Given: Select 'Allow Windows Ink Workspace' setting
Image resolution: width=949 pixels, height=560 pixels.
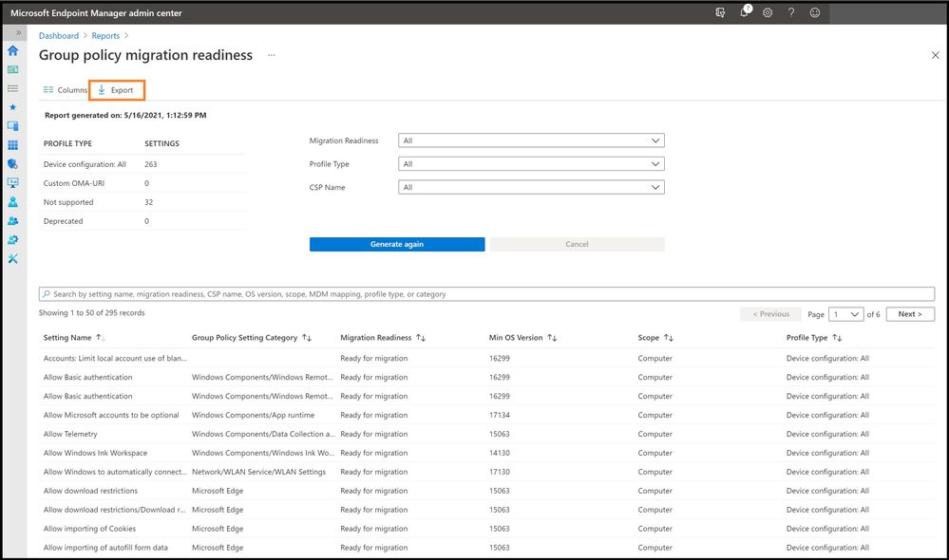Looking at the screenshot, I should click(486, 453).
